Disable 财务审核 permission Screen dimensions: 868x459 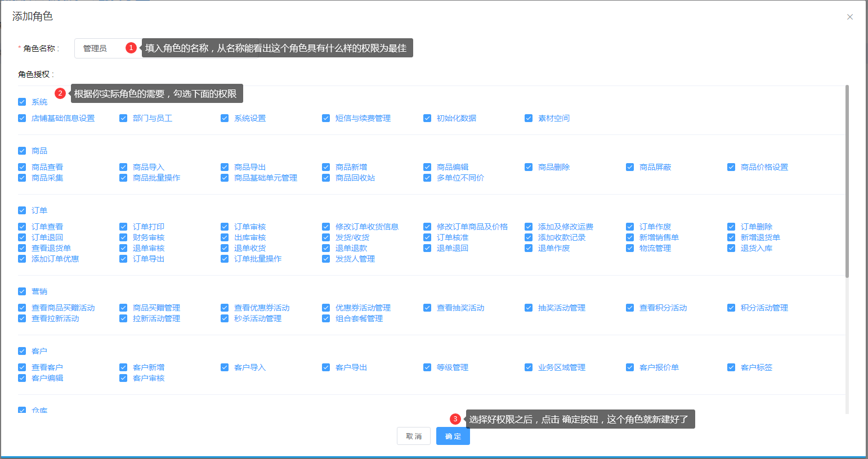tap(123, 237)
